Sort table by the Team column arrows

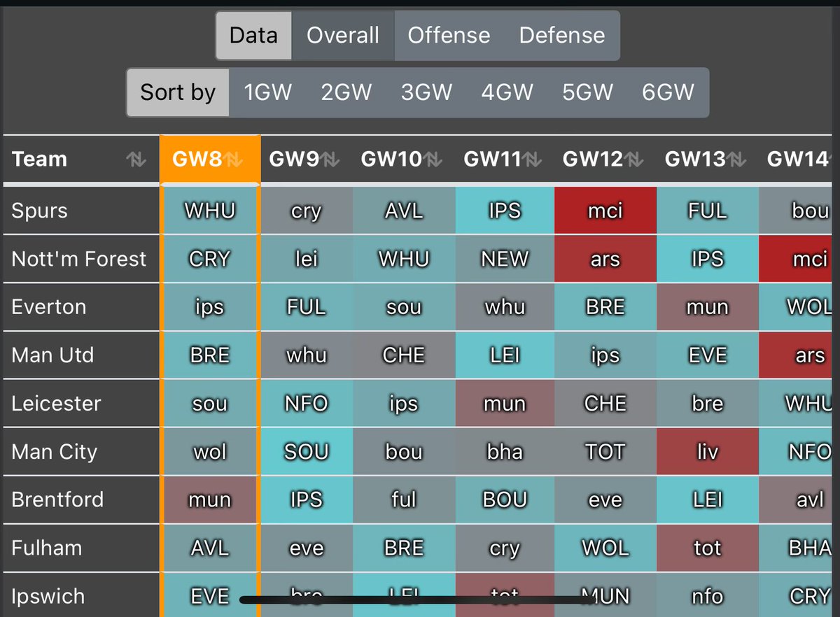[136, 159]
